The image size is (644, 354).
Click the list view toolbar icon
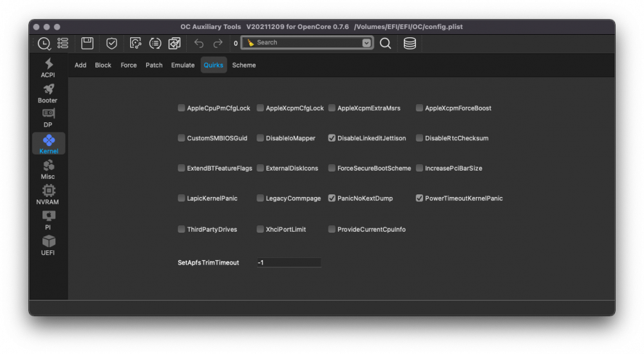click(63, 43)
